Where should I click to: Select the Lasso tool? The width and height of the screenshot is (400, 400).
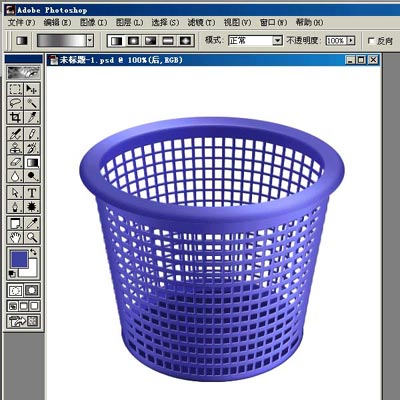pos(15,103)
